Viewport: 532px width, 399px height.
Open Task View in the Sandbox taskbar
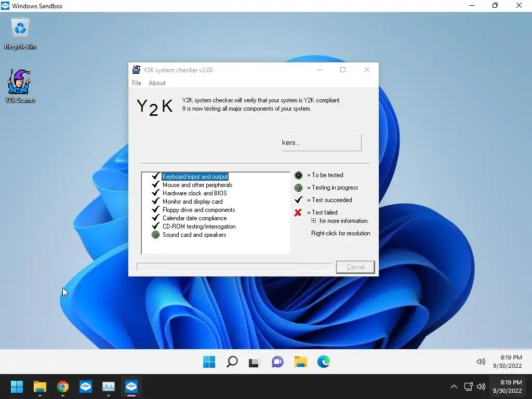pyautogui.click(x=254, y=362)
